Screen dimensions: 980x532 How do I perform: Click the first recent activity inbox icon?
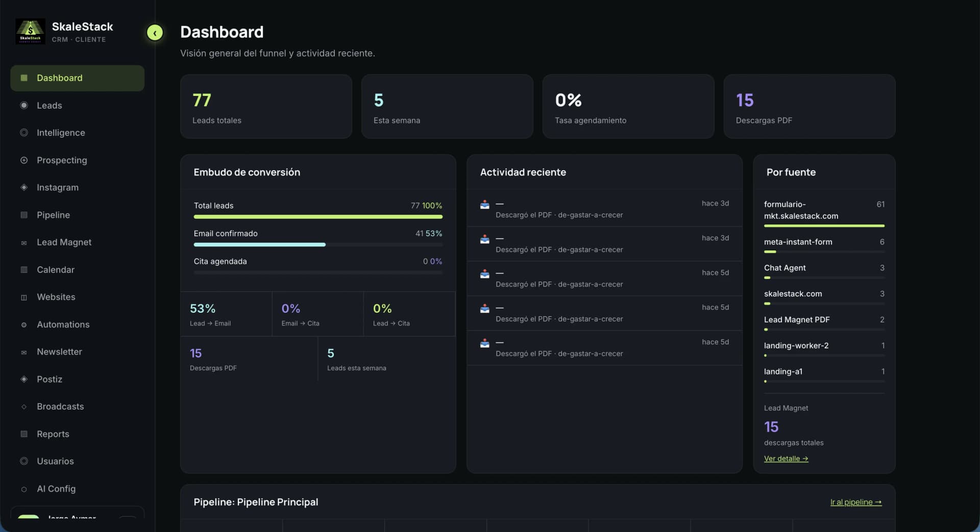point(485,205)
